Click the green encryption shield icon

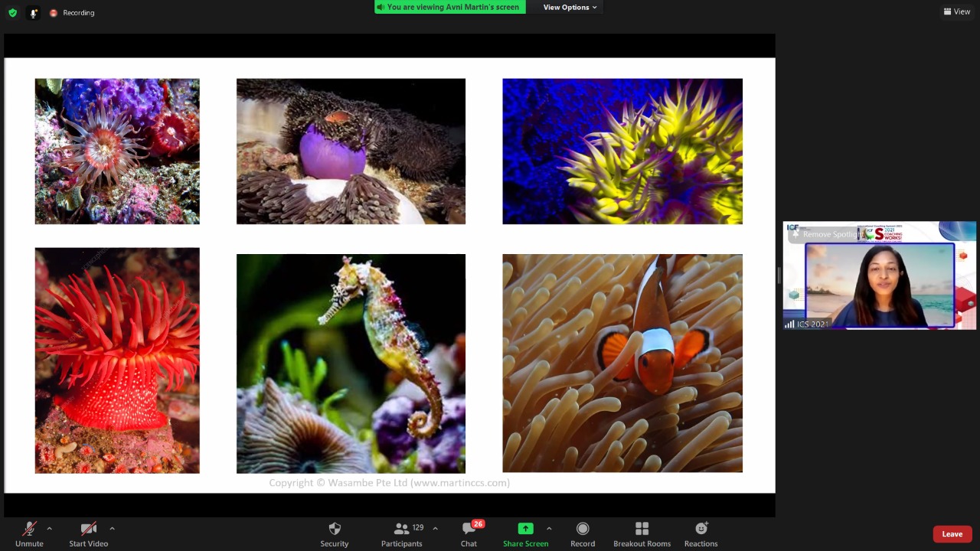click(x=12, y=13)
